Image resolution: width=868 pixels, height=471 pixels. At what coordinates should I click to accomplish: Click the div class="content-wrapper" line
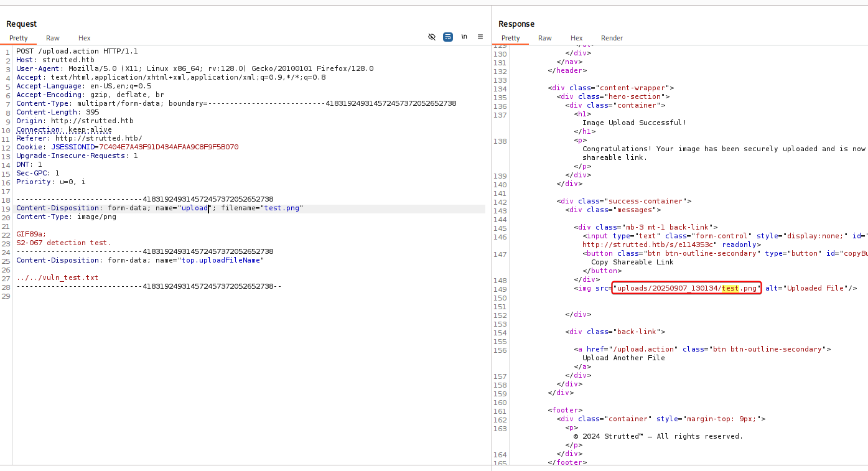(611, 88)
